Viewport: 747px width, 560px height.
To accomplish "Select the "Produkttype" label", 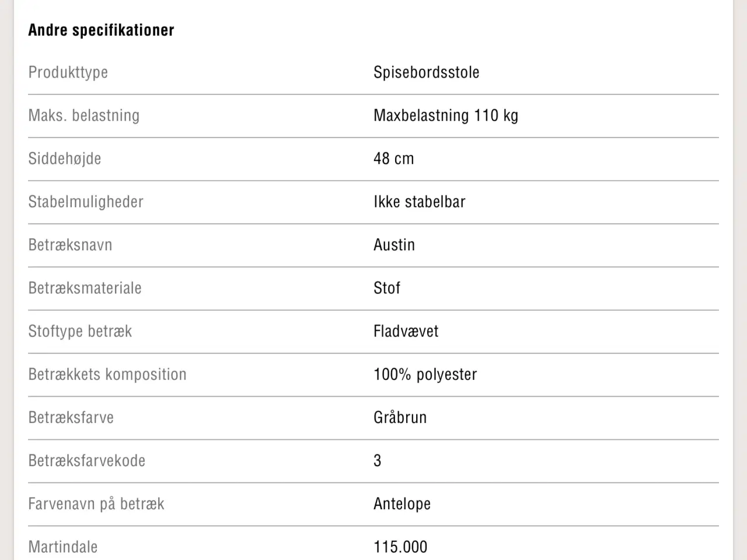I will 68,72.
